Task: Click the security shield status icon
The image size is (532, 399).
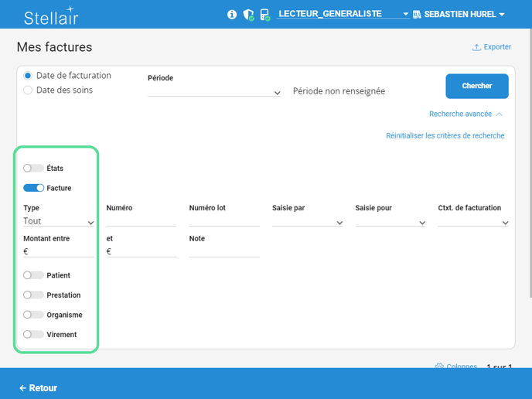Action: coord(248,15)
